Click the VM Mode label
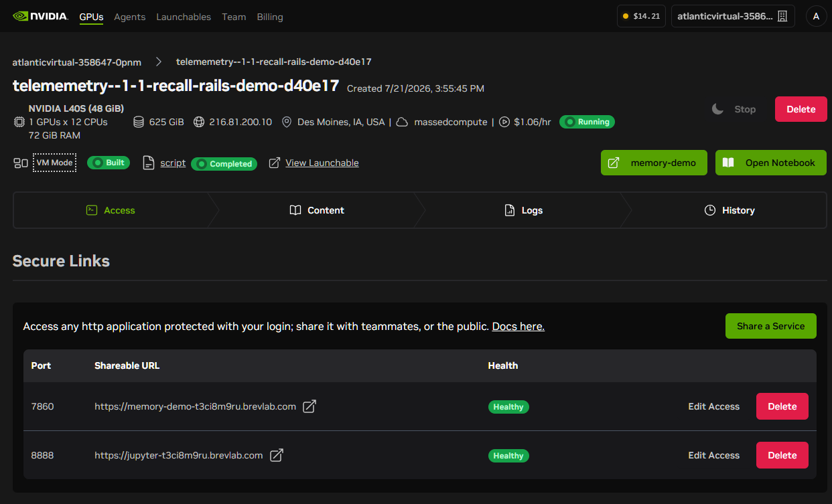The image size is (832, 504). click(x=54, y=163)
